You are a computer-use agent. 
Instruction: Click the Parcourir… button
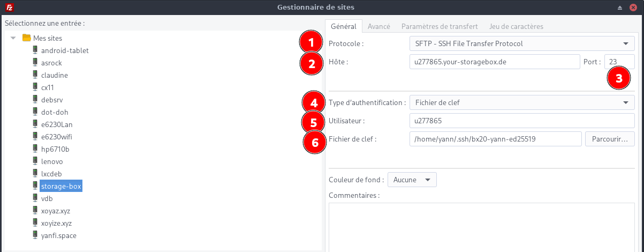tap(610, 139)
